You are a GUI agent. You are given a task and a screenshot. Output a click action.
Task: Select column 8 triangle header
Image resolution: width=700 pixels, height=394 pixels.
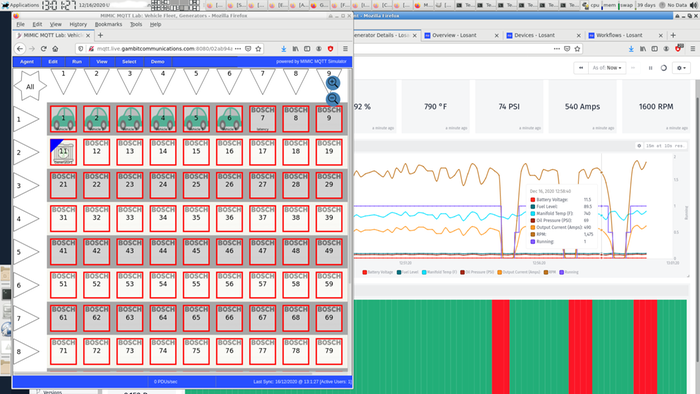pos(296,82)
